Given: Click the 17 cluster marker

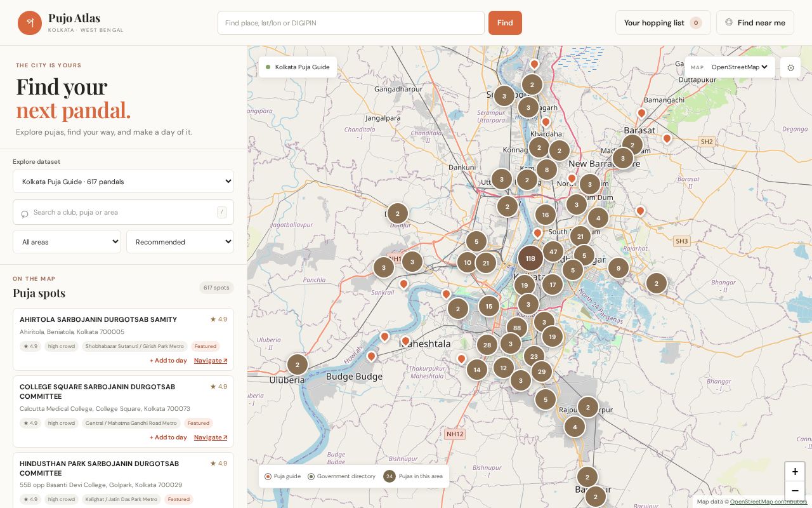Looking at the screenshot, I should [553, 284].
